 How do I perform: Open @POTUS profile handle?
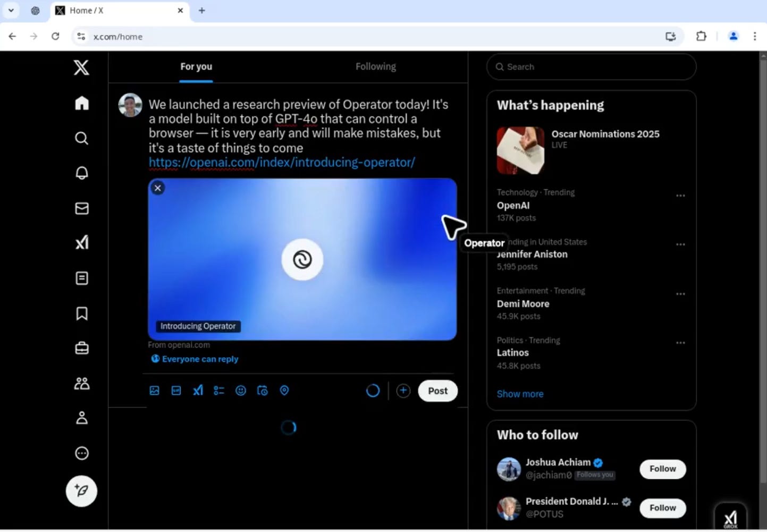pyautogui.click(x=544, y=514)
